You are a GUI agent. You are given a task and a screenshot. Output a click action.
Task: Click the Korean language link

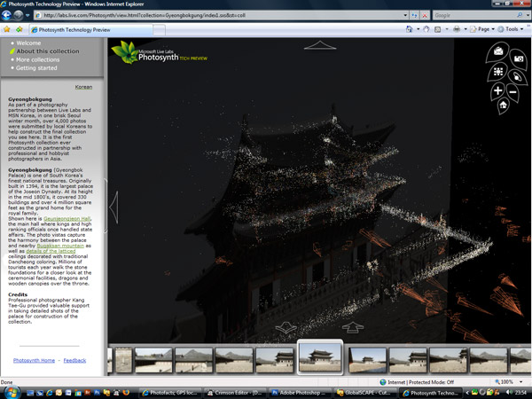(x=83, y=87)
